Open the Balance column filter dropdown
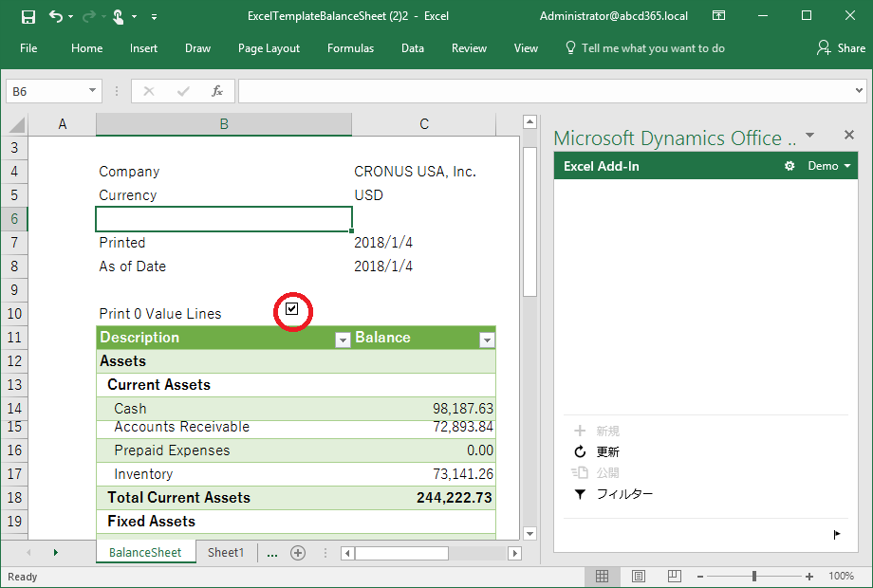Image resolution: width=873 pixels, height=588 pixels. pyautogui.click(x=487, y=340)
